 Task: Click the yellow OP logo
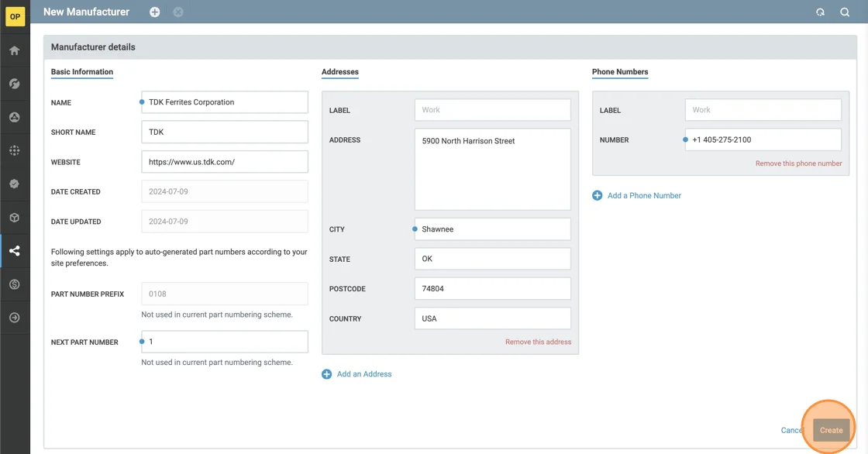[15, 16]
